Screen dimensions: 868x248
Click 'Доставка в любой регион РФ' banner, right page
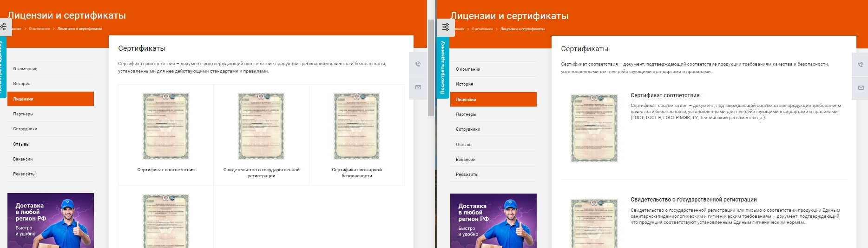pos(493,221)
